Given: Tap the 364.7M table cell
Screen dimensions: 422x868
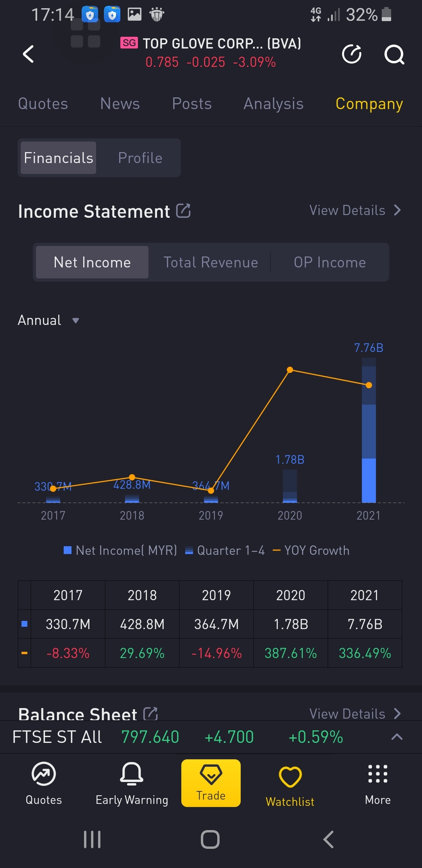Looking at the screenshot, I should [x=216, y=624].
